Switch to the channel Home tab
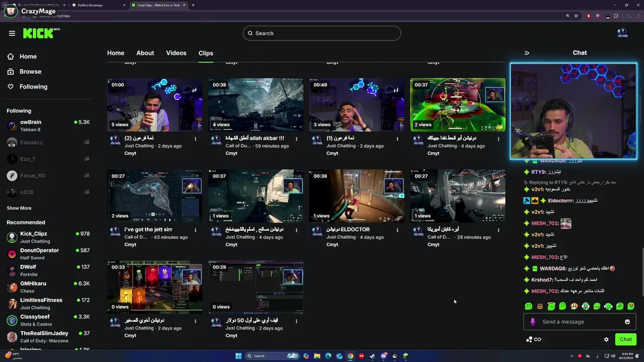Screen dimensions: 644x362 click(116, 53)
